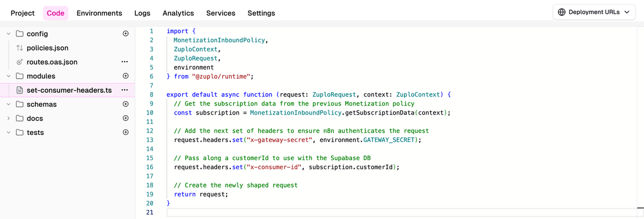This screenshot has height=219, width=644.
Task: Click the schemas folder icon
Action: pyautogui.click(x=19, y=104)
